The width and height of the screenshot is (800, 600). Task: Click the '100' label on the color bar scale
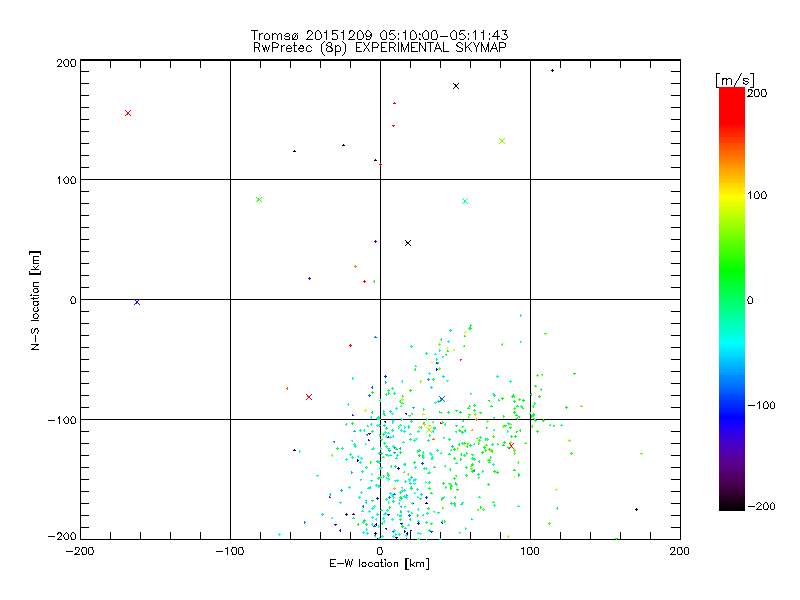(x=757, y=195)
